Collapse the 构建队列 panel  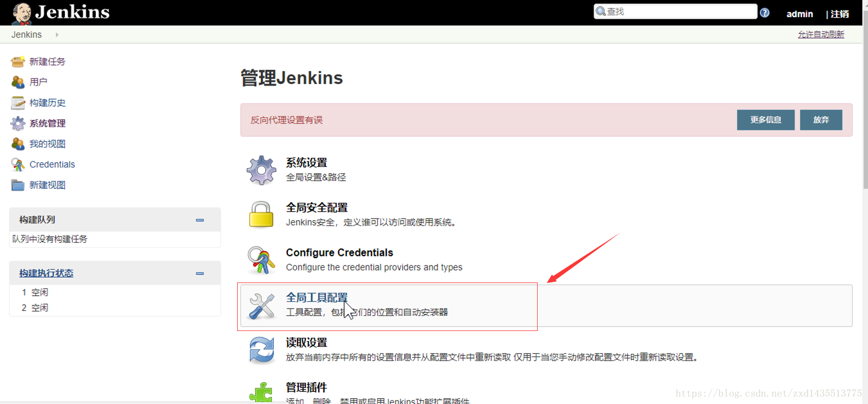(x=200, y=220)
